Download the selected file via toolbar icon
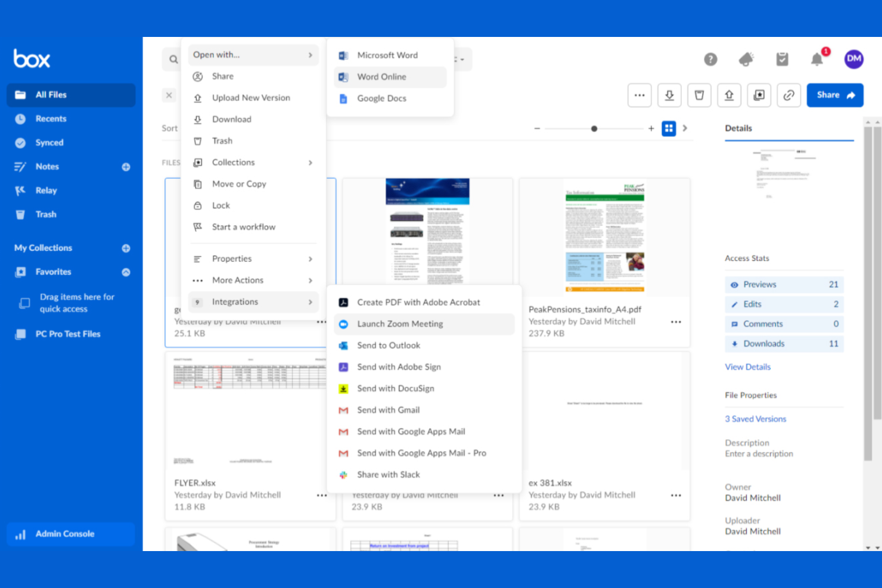This screenshot has width=882, height=588. 669,95
